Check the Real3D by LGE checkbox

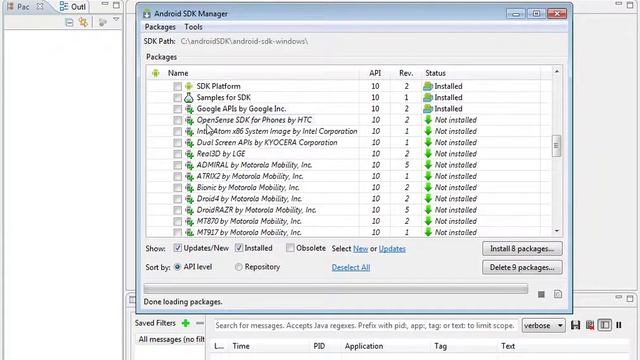[177, 154]
